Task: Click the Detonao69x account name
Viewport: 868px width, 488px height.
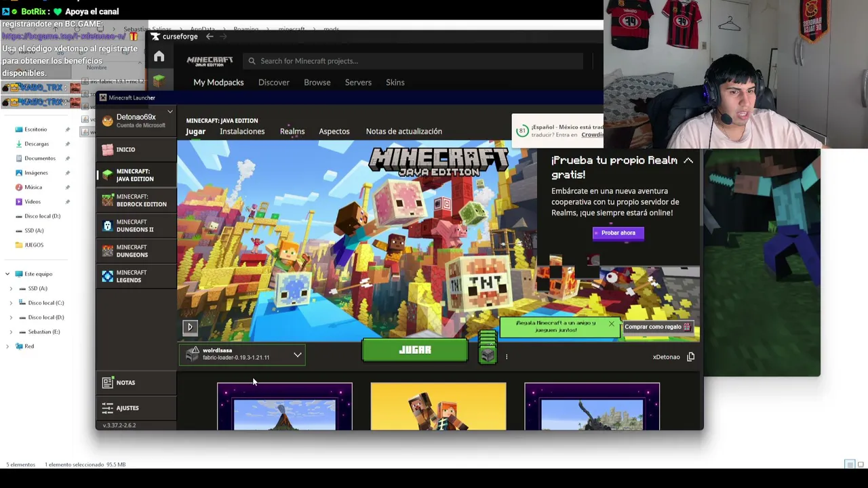Action: [136, 117]
